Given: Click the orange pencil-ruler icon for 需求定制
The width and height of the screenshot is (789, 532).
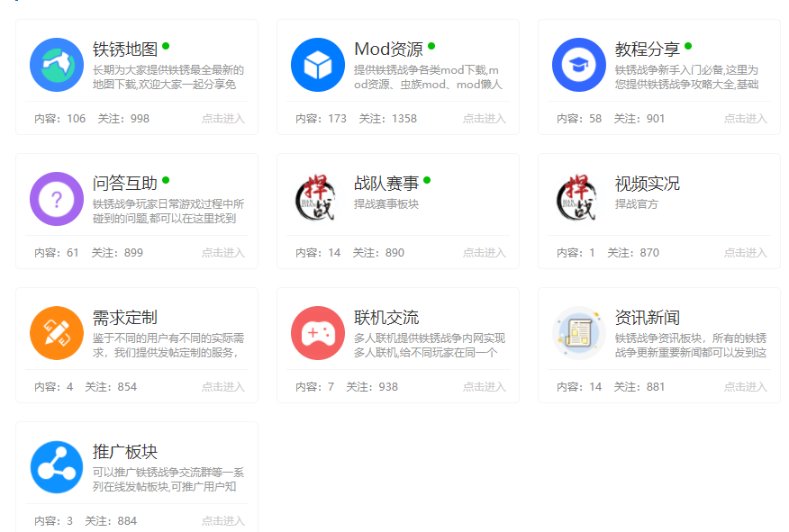Looking at the screenshot, I should 57,333.
